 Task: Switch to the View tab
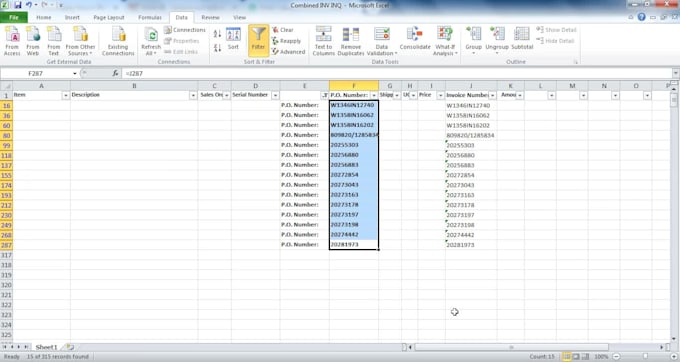(x=239, y=17)
